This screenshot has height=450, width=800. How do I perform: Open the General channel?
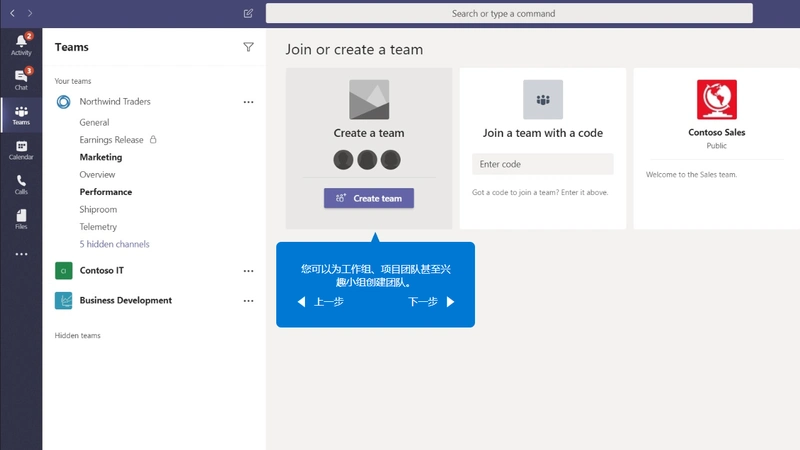[x=94, y=122]
